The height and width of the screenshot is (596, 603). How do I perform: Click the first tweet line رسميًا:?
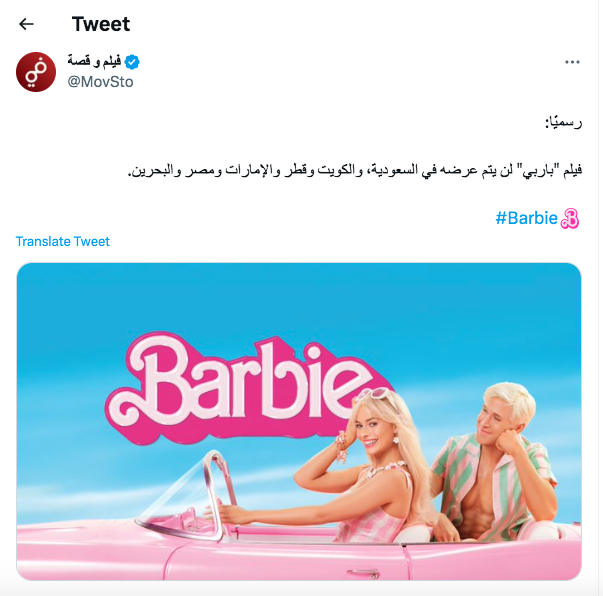click(x=563, y=123)
